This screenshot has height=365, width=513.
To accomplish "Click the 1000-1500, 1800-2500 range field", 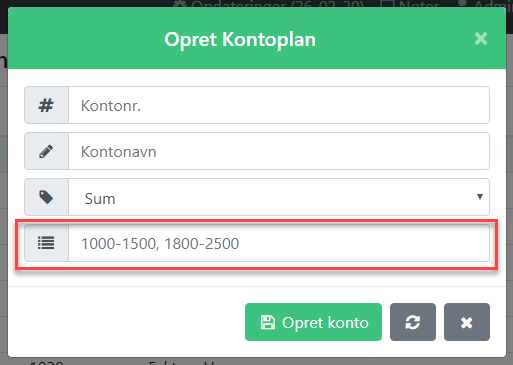I will click(x=279, y=243).
